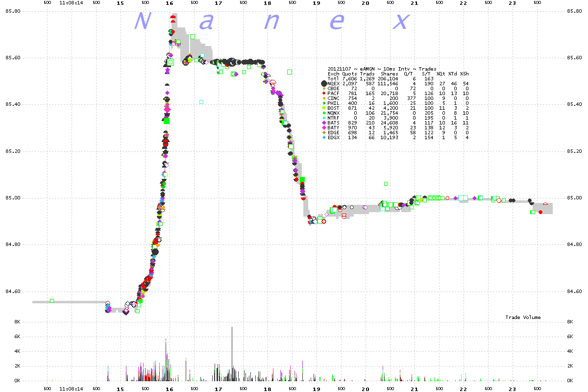
Task: Click BOST shares value '4,200'
Action: point(391,108)
